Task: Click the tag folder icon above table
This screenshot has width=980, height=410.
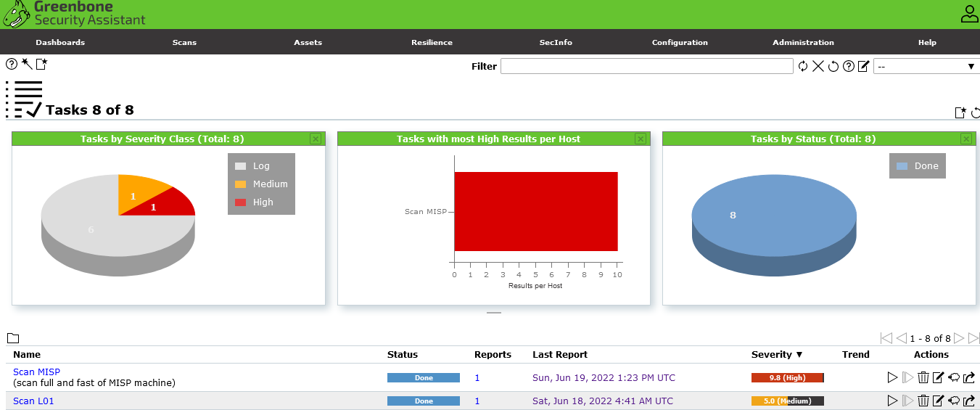Action: (x=12, y=338)
